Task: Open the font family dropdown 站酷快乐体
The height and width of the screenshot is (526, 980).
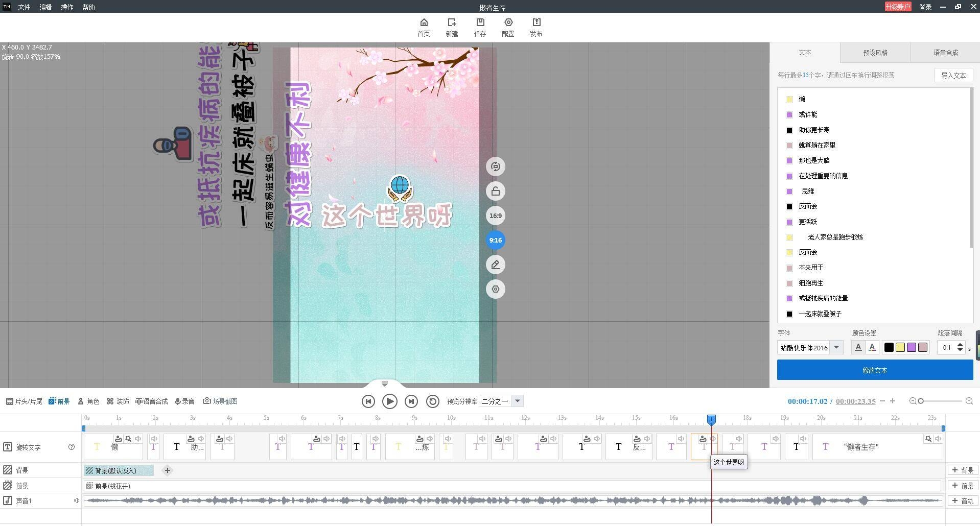Action: (x=836, y=347)
